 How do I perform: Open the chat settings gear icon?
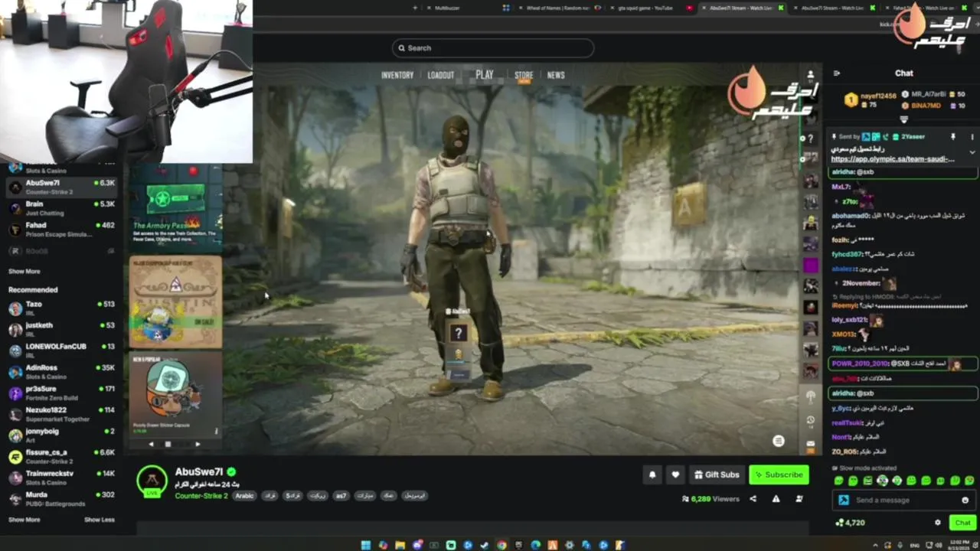point(937,523)
